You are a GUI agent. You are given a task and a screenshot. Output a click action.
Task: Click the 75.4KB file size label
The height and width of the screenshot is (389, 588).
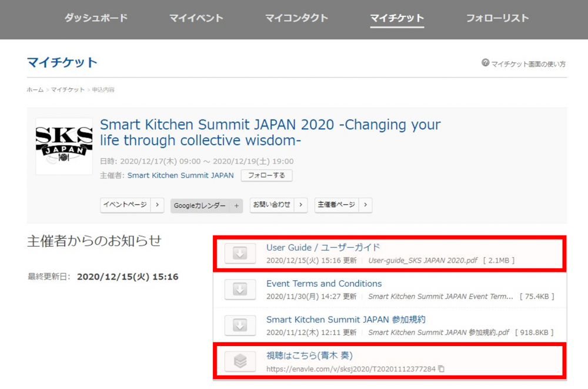coord(537,297)
